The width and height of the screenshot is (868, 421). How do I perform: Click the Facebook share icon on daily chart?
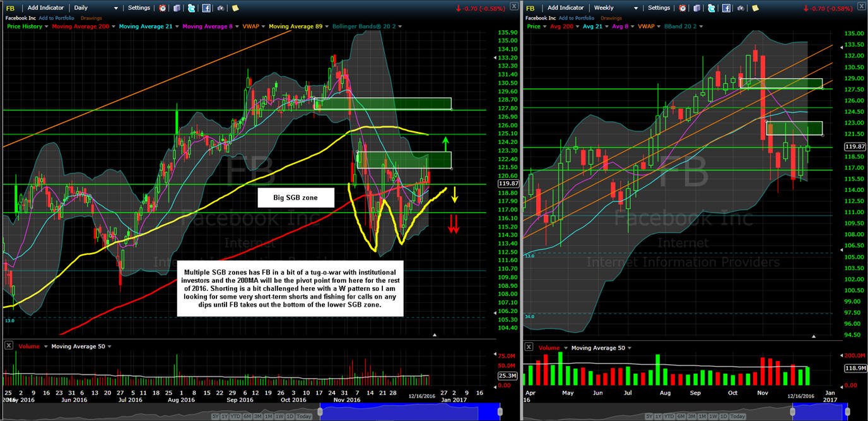206,8
